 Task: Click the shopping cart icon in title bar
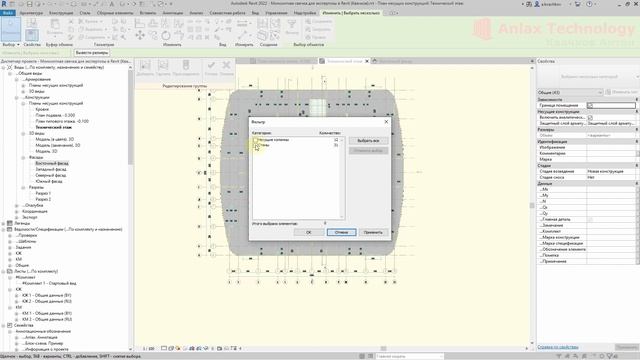(x=578, y=4)
